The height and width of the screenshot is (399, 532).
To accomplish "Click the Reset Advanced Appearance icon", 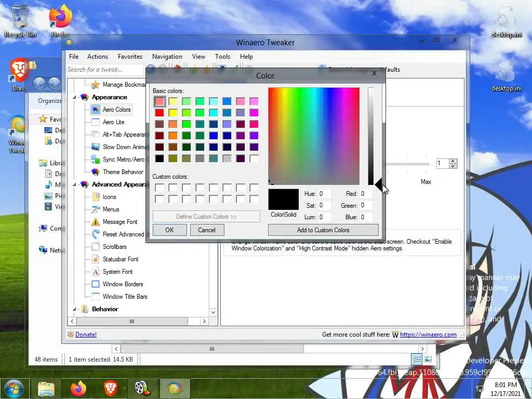I will click(x=96, y=234).
